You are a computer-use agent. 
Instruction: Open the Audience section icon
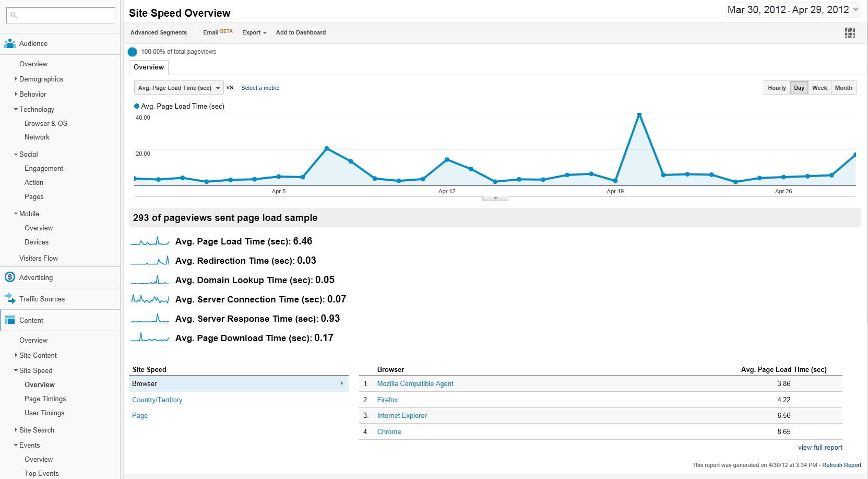(9, 43)
